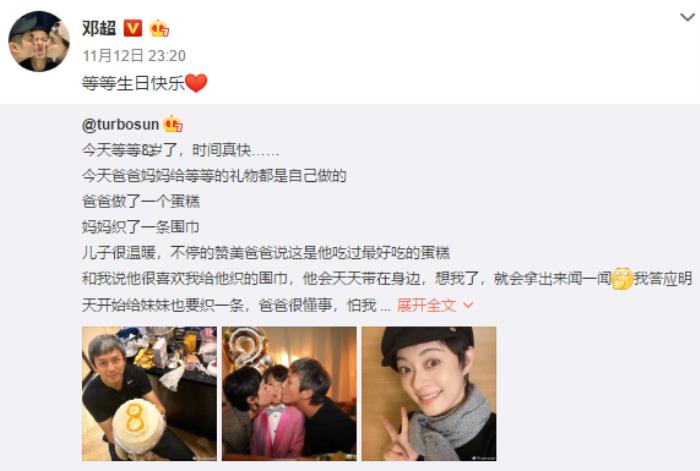
Task: Open the post options chevron at top right
Action: 687,17
